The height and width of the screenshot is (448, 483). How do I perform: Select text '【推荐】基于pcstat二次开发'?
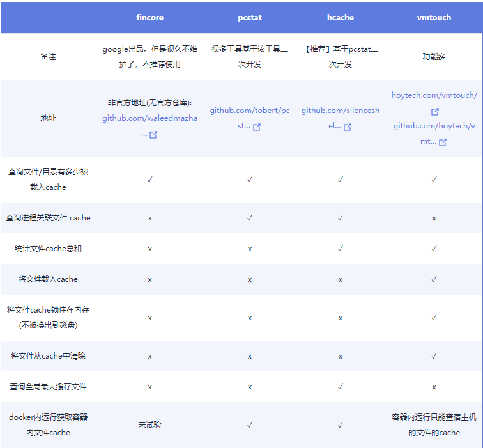(x=341, y=57)
